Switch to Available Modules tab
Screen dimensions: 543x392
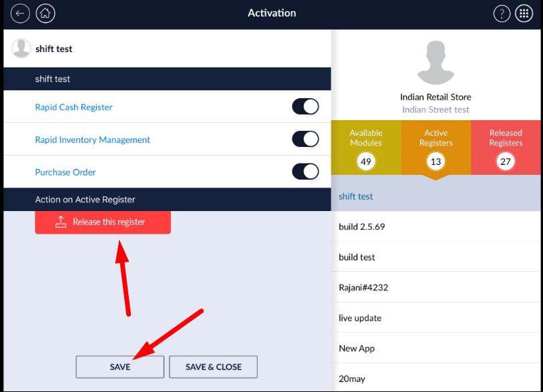click(x=366, y=148)
